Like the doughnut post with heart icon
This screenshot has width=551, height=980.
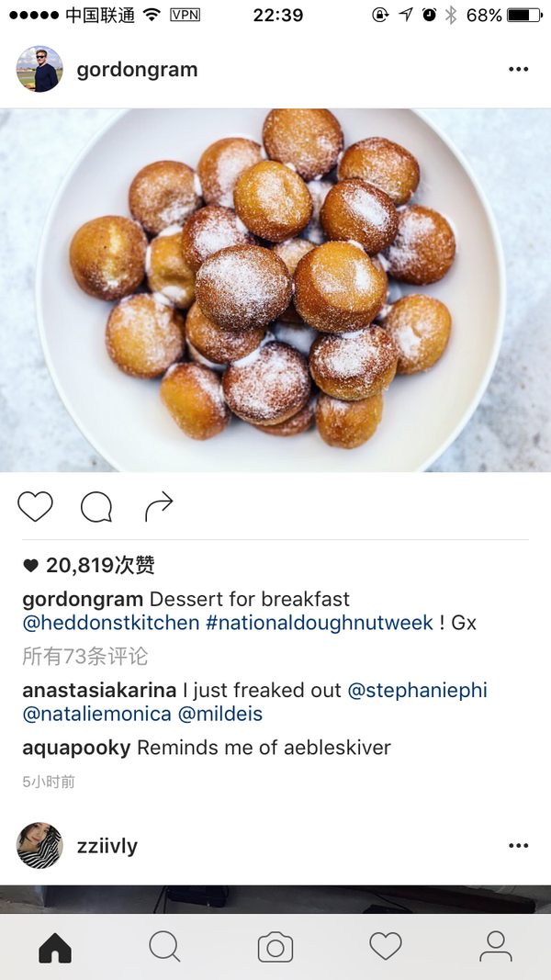click(x=35, y=506)
